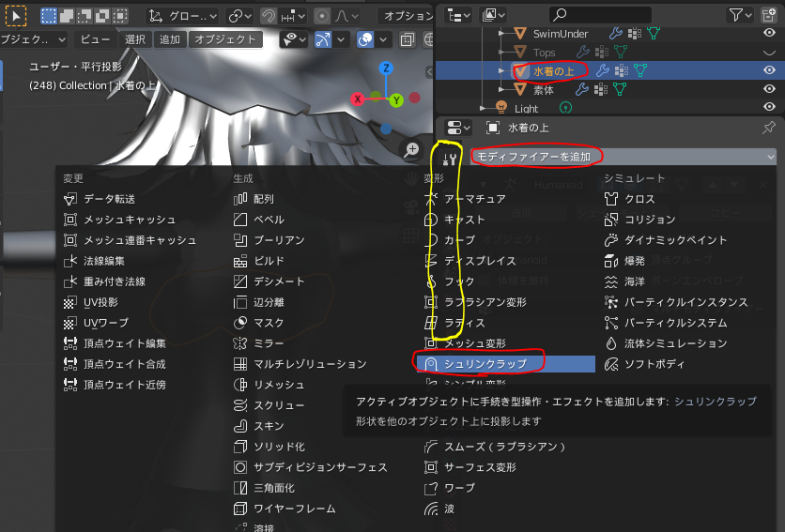Image resolution: width=785 pixels, height=532 pixels.
Task: Click the X axis on the navigation gizmo
Action: click(x=358, y=99)
